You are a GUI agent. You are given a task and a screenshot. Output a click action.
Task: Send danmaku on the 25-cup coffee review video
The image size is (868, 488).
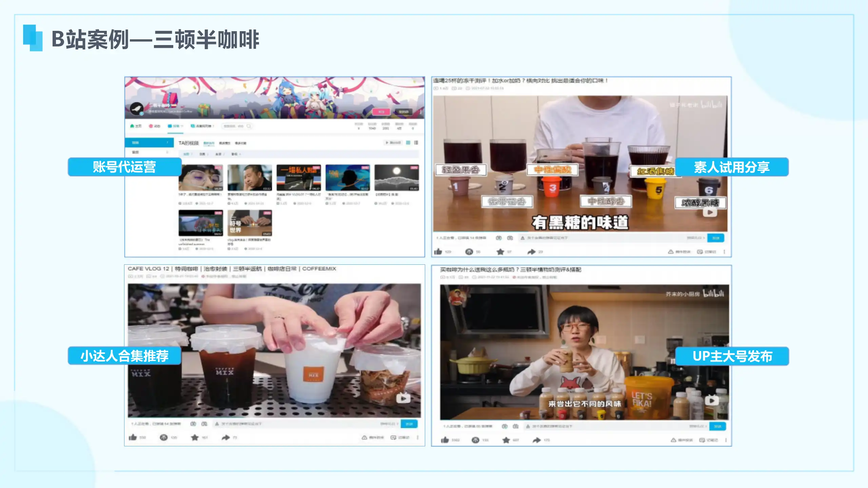[x=716, y=238]
